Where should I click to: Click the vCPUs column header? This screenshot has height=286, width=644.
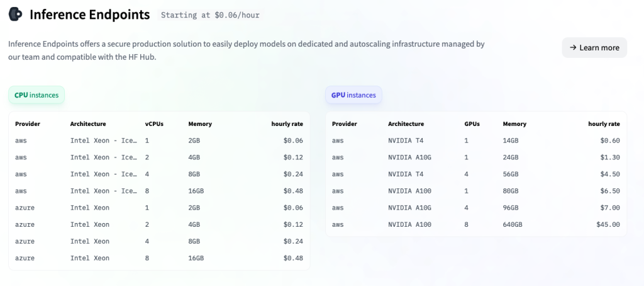pos(155,124)
